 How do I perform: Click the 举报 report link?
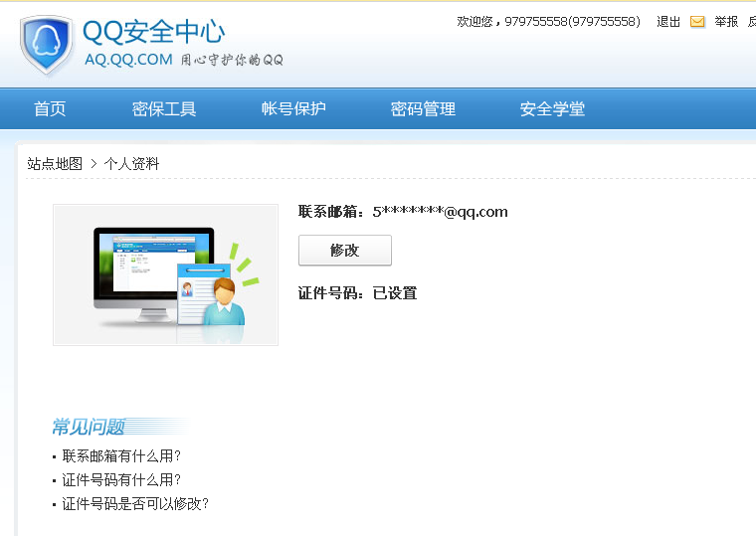pos(726,22)
